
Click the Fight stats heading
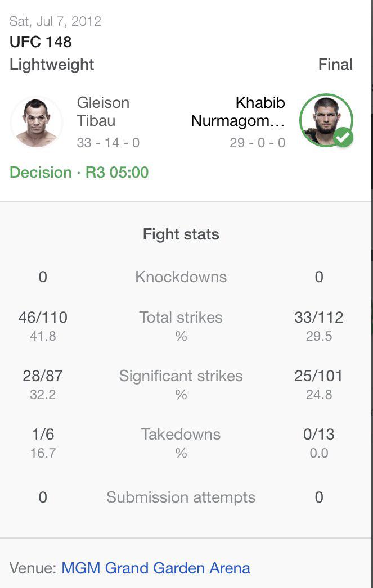181,234
